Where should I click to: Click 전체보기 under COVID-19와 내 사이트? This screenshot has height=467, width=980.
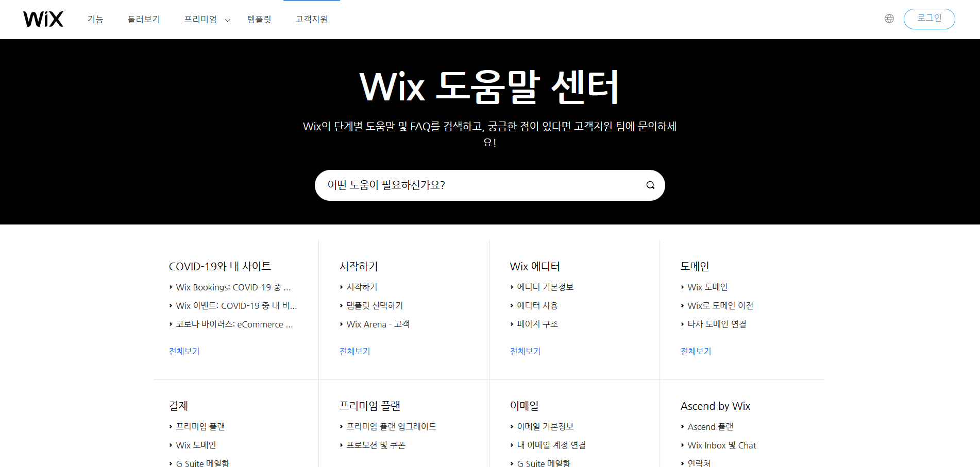pos(184,351)
